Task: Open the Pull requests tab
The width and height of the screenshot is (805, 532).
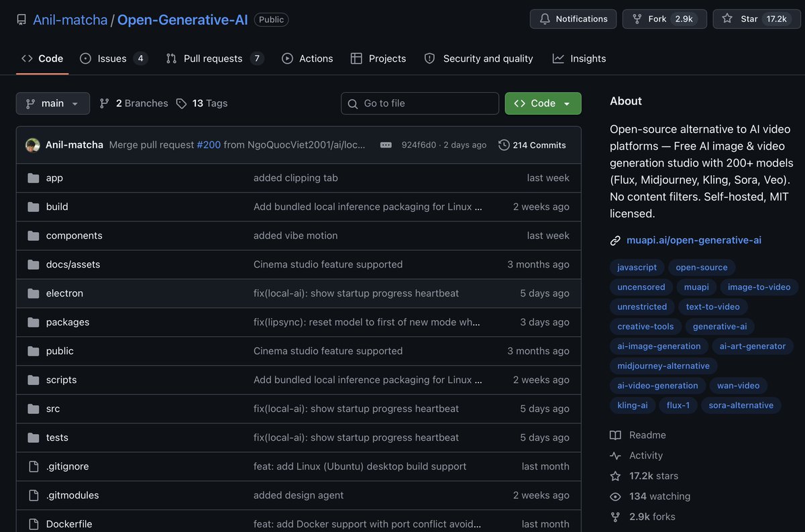Action: pos(215,58)
